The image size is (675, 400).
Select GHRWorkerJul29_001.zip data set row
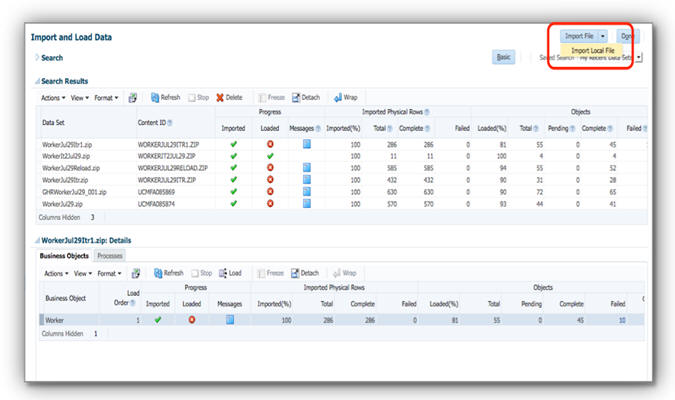[342, 192]
